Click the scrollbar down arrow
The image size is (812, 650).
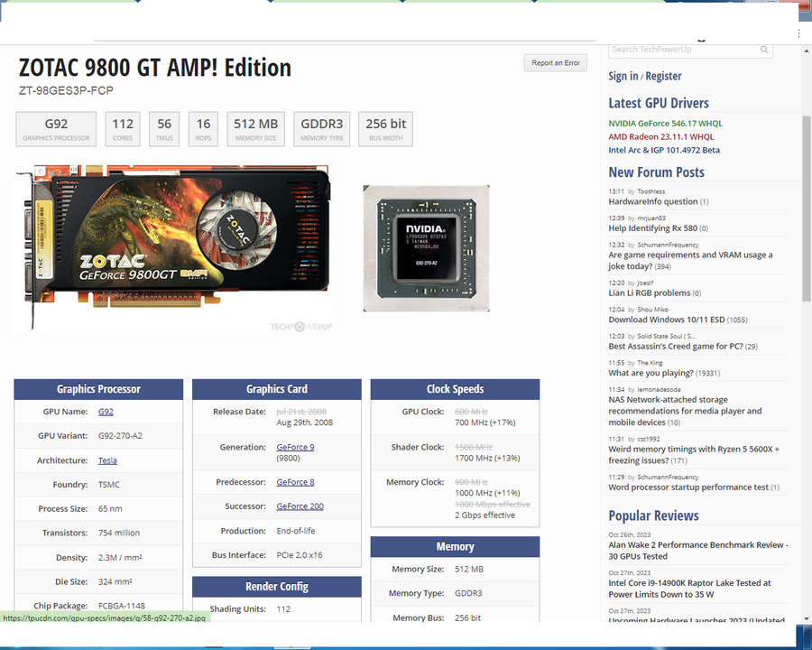807,619
